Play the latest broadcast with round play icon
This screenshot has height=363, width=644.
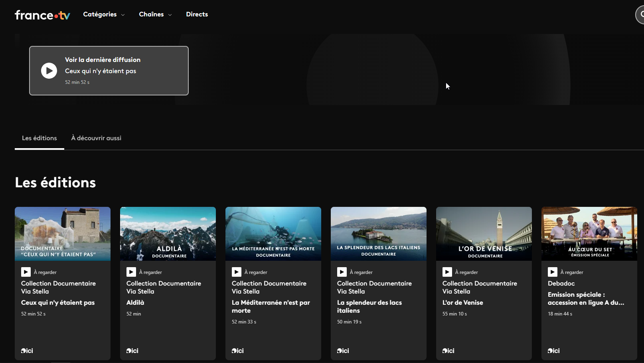point(49,71)
